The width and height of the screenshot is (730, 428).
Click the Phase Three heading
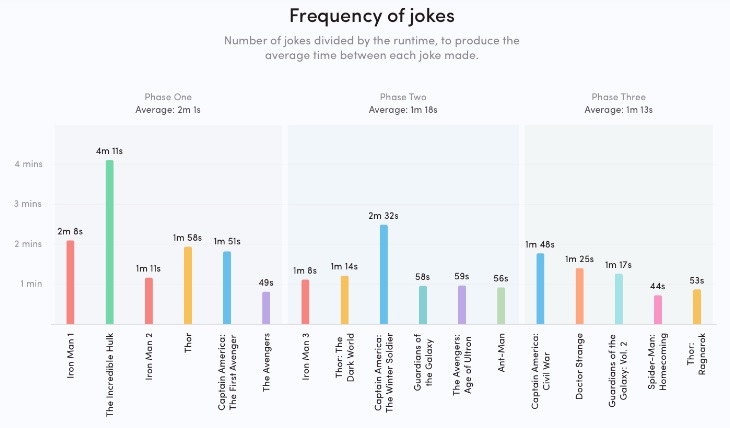tap(618, 97)
